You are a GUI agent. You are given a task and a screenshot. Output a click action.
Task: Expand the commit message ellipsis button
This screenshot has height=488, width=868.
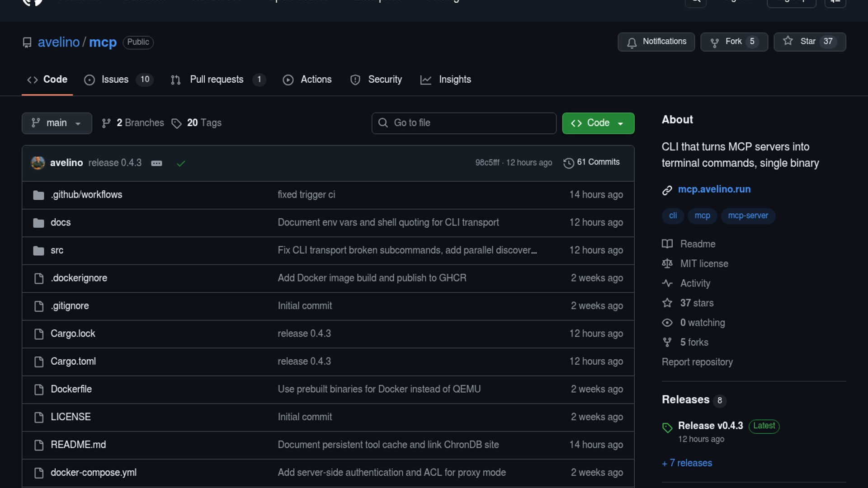pyautogui.click(x=156, y=163)
